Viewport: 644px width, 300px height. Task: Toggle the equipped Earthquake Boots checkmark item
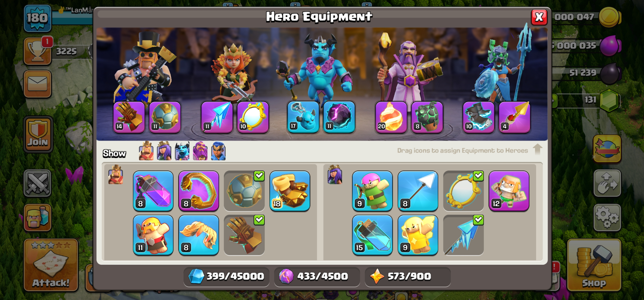click(x=244, y=191)
